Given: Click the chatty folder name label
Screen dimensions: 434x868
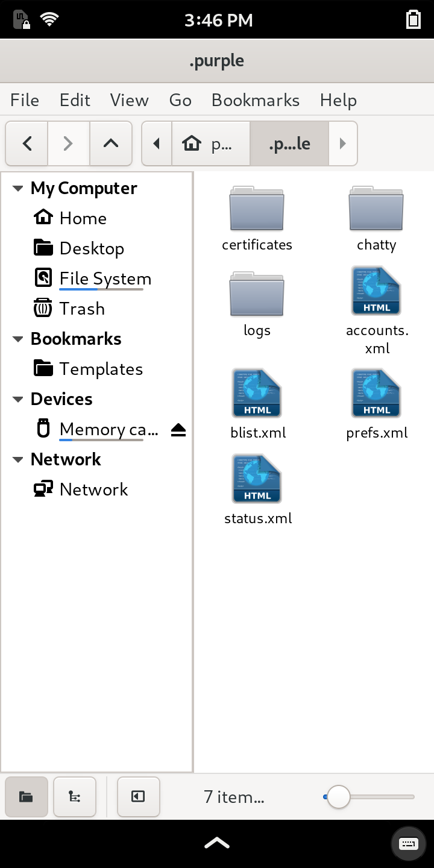Looking at the screenshot, I should (x=376, y=245).
